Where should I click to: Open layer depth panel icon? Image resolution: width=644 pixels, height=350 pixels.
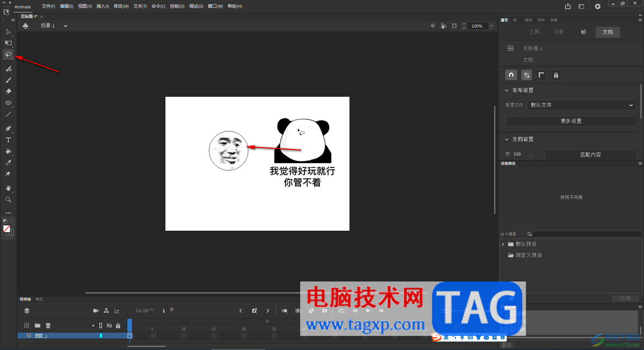click(x=117, y=311)
